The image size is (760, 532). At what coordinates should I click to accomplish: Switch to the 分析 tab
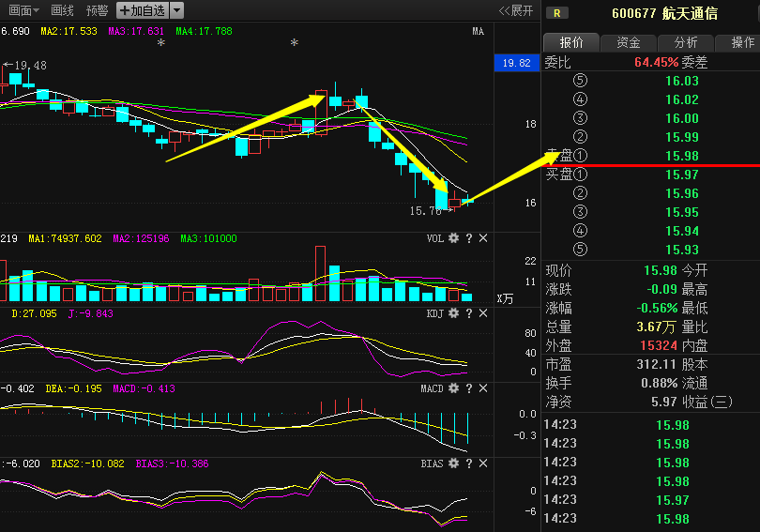tap(686, 42)
